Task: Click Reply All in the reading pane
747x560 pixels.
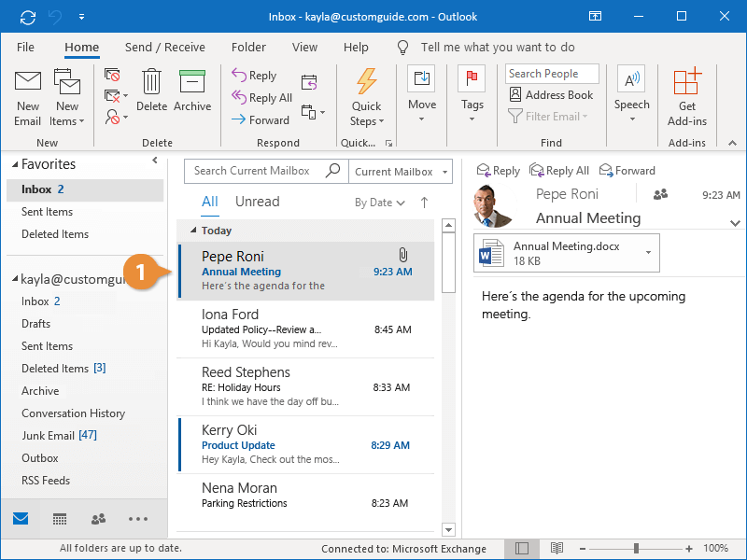Action: (559, 171)
